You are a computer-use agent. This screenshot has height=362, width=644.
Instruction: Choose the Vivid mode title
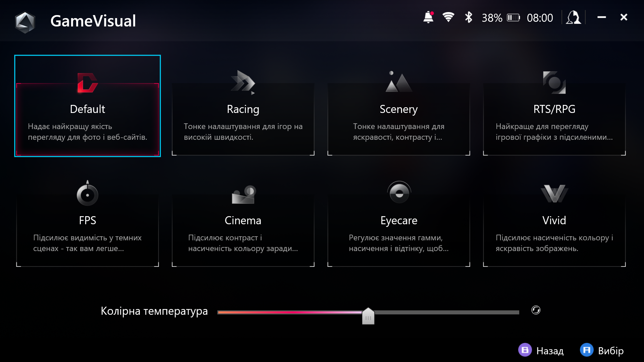pyautogui.click(x=554, y=220)
